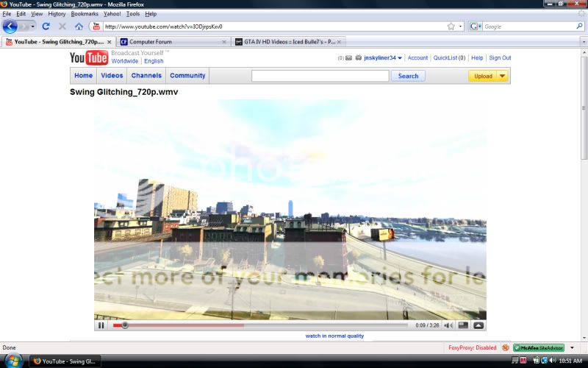The image size is (588, 368).
Task: Pause the YouTube video
Action: coord(101,325)
